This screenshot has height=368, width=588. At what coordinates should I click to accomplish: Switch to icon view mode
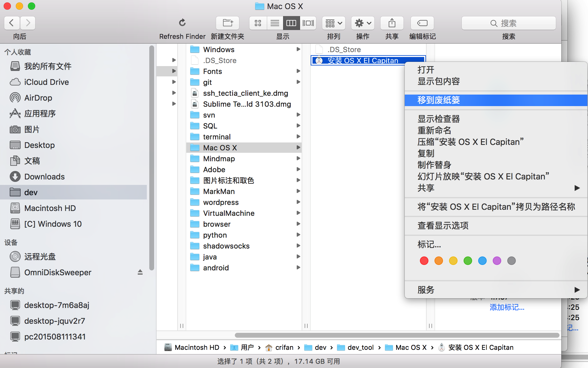click(x=258, y=23)
